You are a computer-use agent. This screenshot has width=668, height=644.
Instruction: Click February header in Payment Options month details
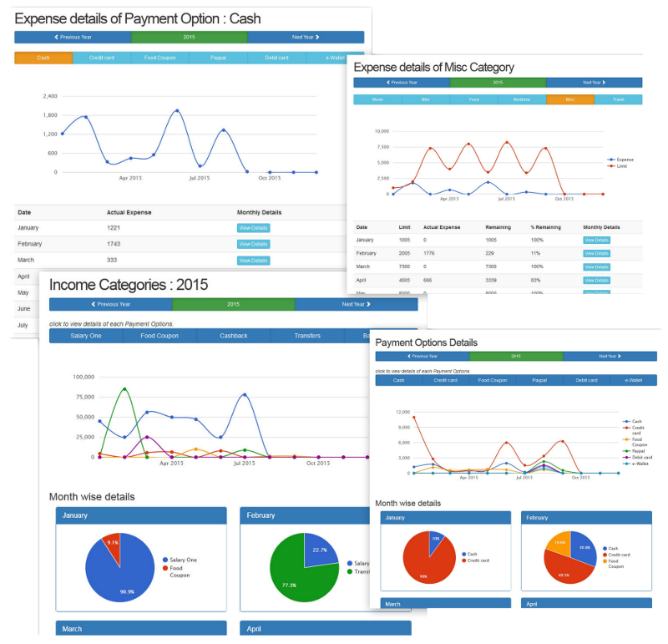pos(587,517)
